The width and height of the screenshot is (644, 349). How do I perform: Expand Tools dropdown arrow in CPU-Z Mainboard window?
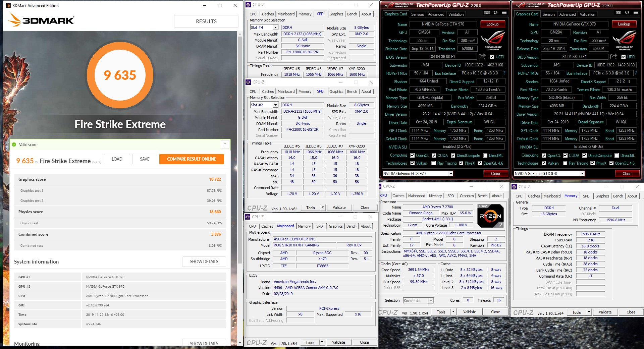tap(322, 342)
